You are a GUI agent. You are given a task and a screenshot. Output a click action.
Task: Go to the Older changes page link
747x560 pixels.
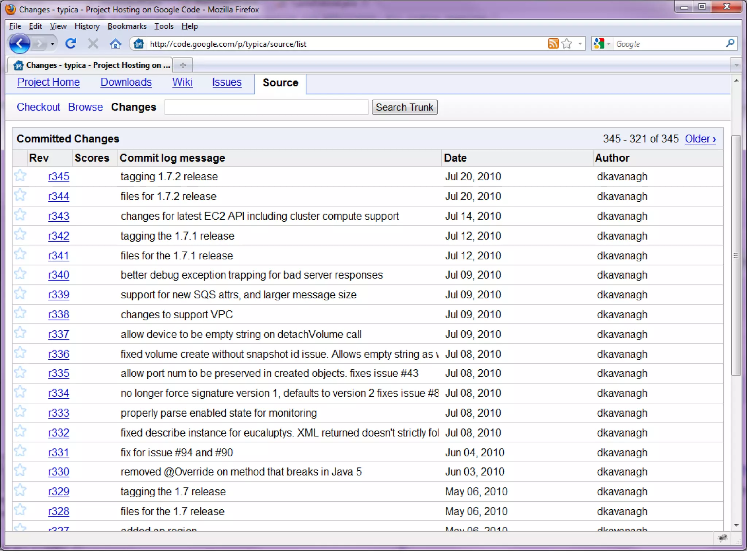tap(700, 139)
